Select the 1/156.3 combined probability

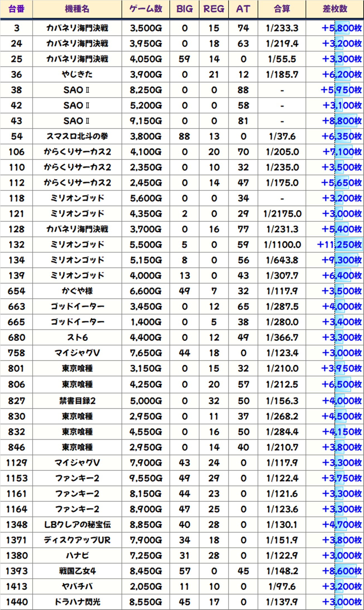click(282, 401)
